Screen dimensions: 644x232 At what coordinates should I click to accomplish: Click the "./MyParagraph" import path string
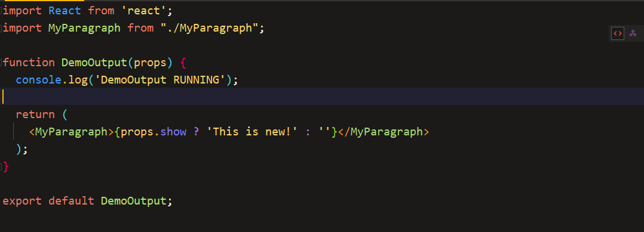point(210,28)
